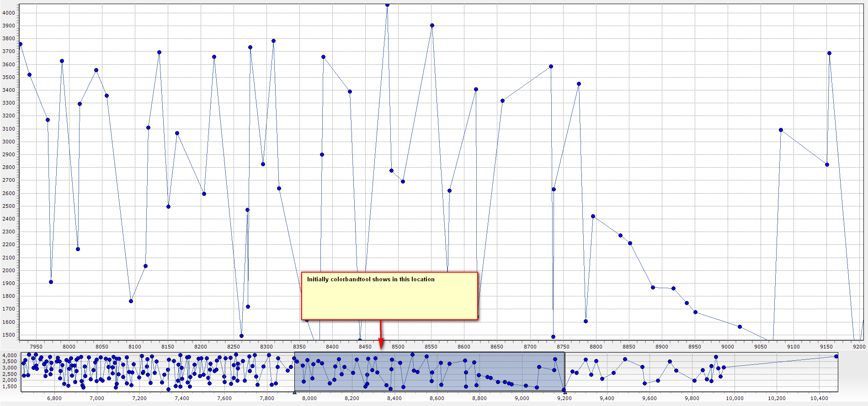This screenshot has height=406, width=868.
Task: Click the overview x-axis label 8,400
Action: tap(394, 398)
